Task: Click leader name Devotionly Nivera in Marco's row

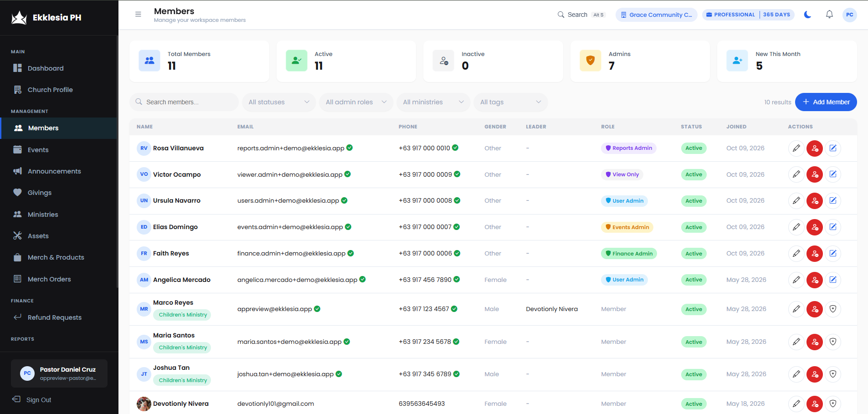Action: (x=552, y=309)
